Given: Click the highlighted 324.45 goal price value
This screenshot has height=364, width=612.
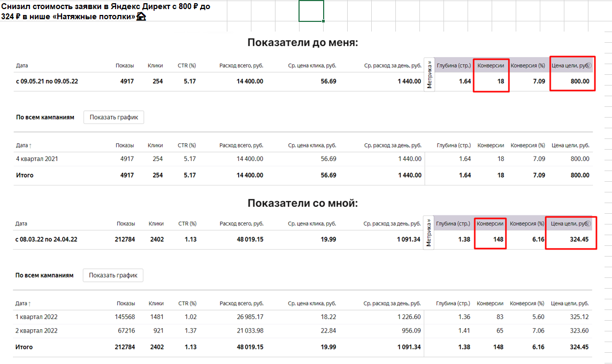Looking at the screenshot, I should coord(579,239).
